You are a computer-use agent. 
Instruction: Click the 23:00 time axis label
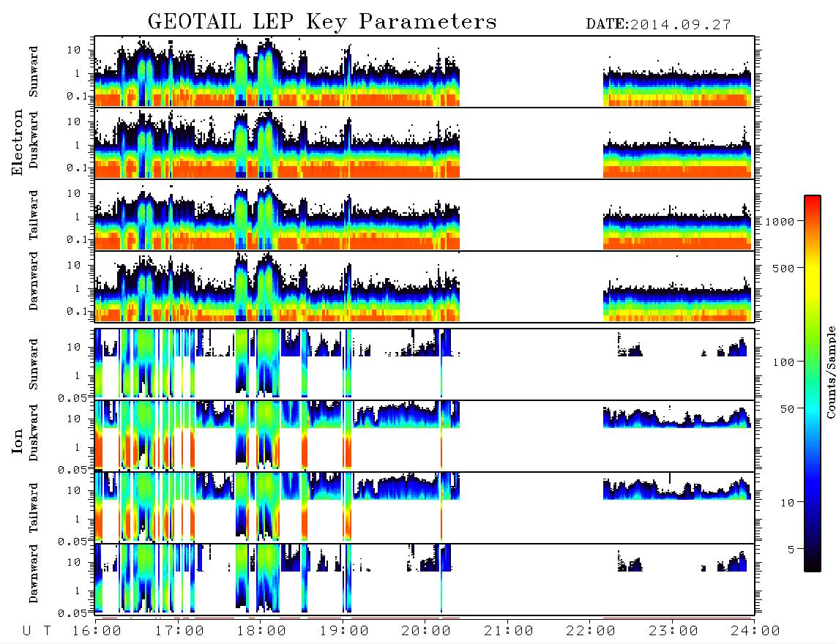tap(673, 631)
